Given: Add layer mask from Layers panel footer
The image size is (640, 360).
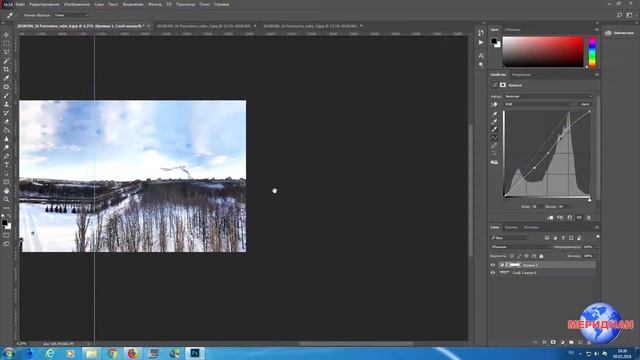Looking at the screenshot, I should click(553, 342).
